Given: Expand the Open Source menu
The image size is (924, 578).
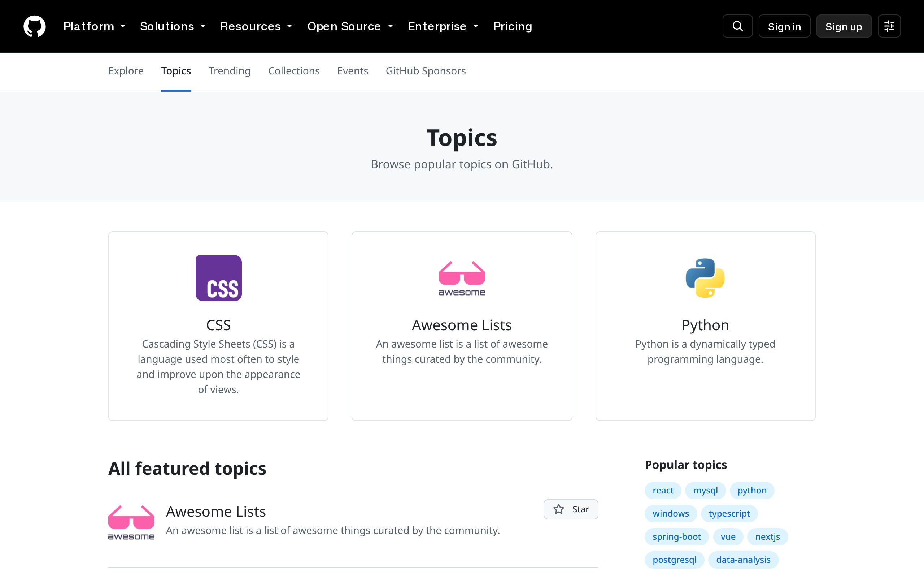Looking at the screenshot, I should 350,26.
